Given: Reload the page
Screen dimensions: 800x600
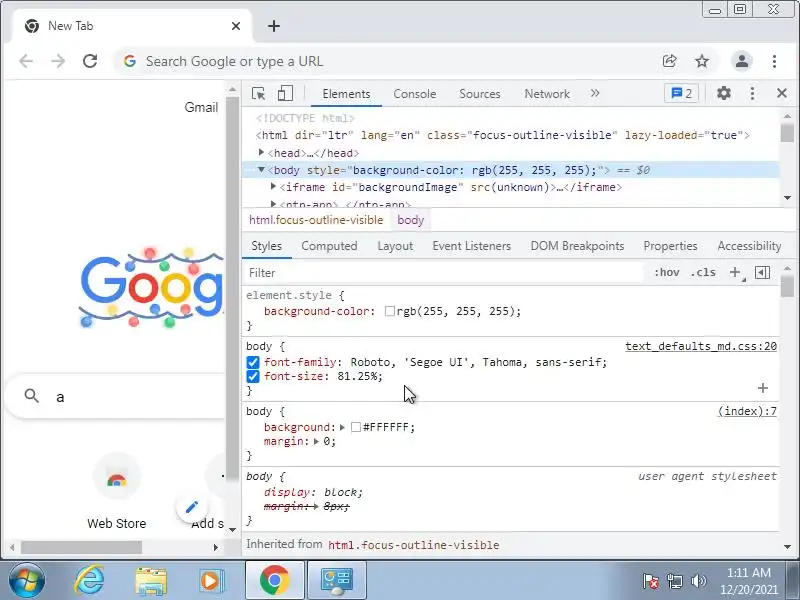Looking at the screenshot, I should (90, 61).
